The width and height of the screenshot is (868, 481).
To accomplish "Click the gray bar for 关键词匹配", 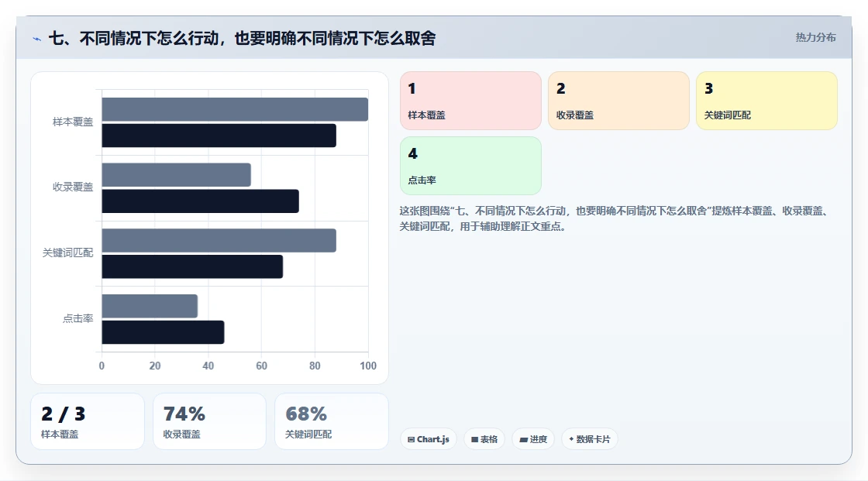I will click(219, 240).
